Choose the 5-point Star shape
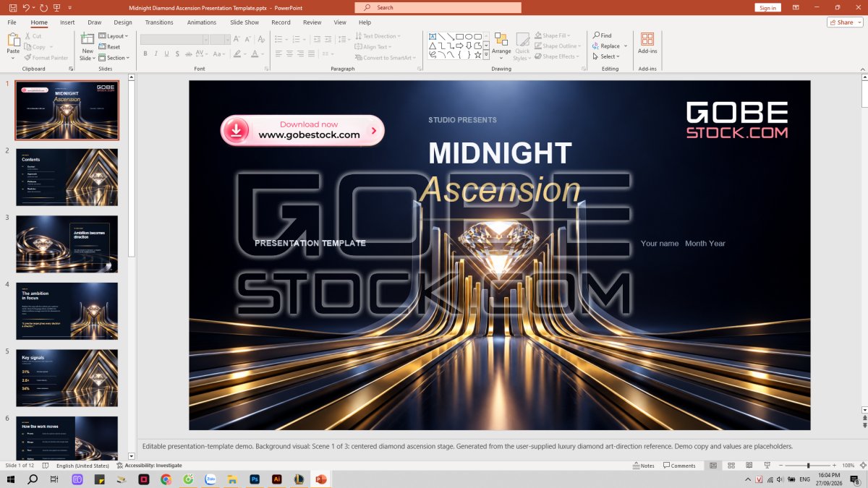 [477, 53]
